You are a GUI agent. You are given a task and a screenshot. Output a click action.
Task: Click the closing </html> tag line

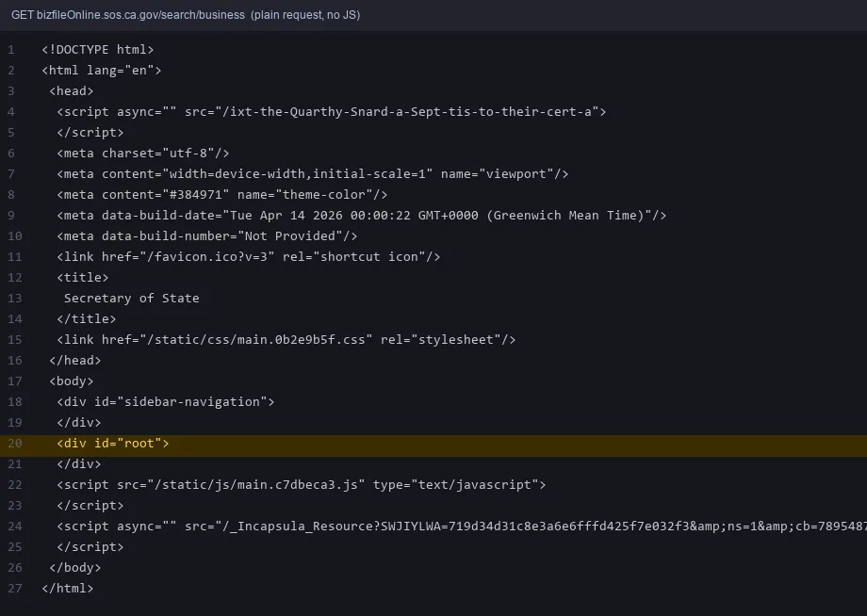click(x=68, y=589)
